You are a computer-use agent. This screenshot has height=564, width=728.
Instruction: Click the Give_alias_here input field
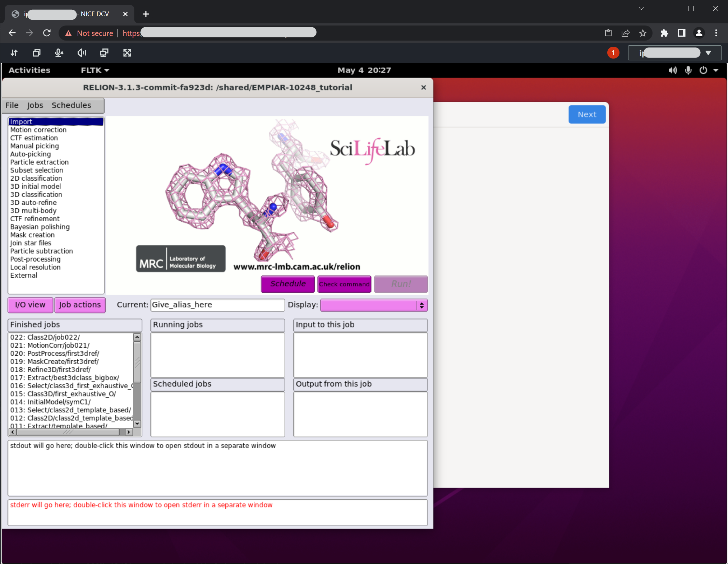coord(217,305)
